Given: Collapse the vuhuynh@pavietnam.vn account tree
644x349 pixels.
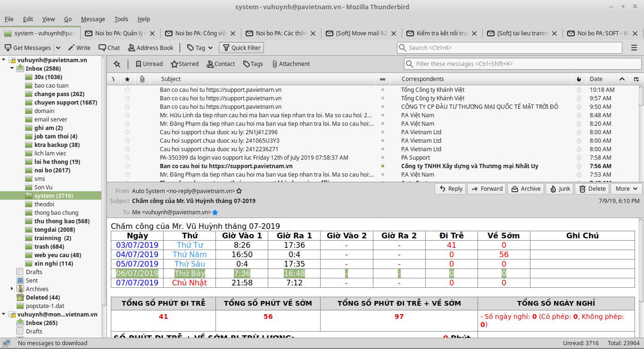Looking at the screenshot, I should [4, 60].
